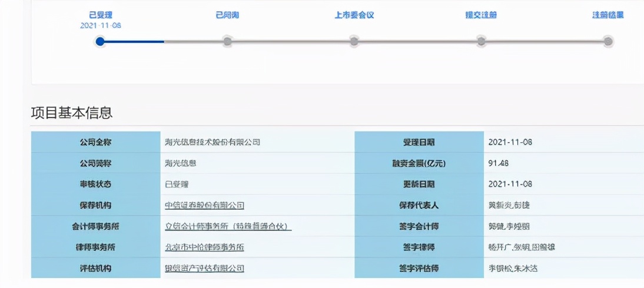
Task: Click the 会计师事务所 header cell
Action: pos(96,226)
